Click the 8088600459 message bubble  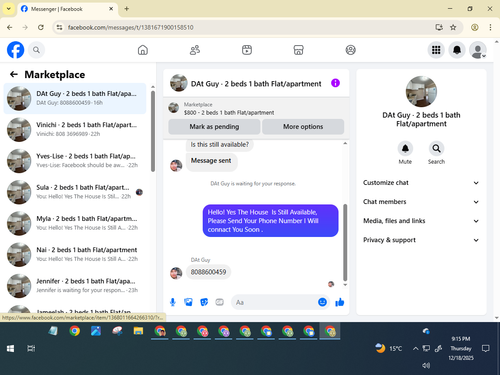(x=208, y=272)
